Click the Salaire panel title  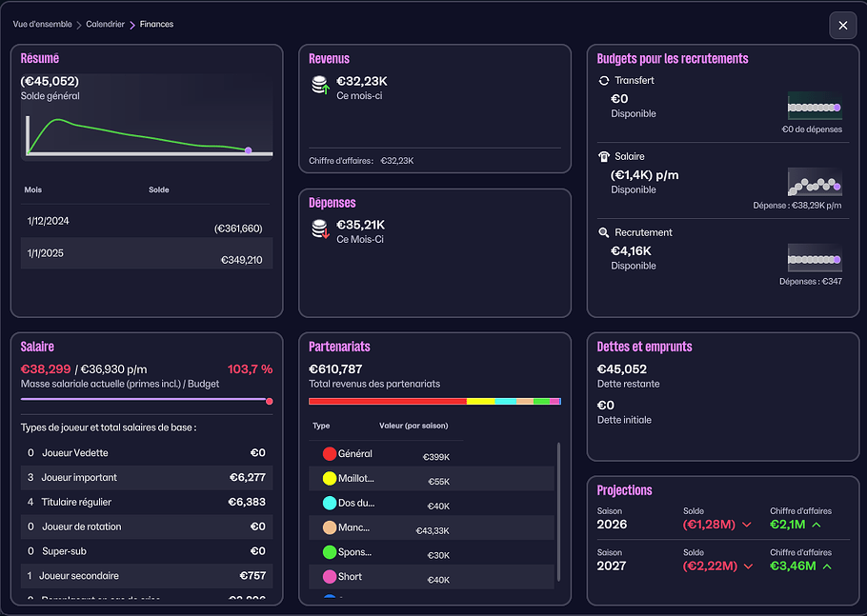(x=37, y=347)
